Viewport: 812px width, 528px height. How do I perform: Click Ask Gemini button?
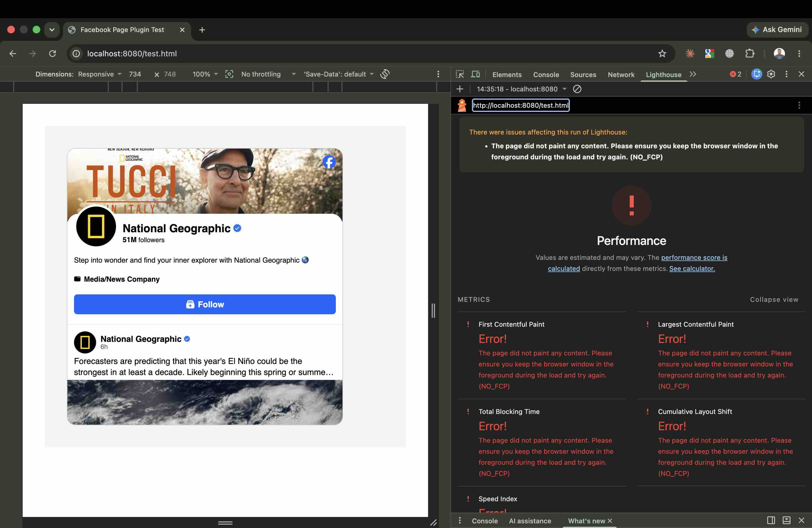tap(777, 30)
